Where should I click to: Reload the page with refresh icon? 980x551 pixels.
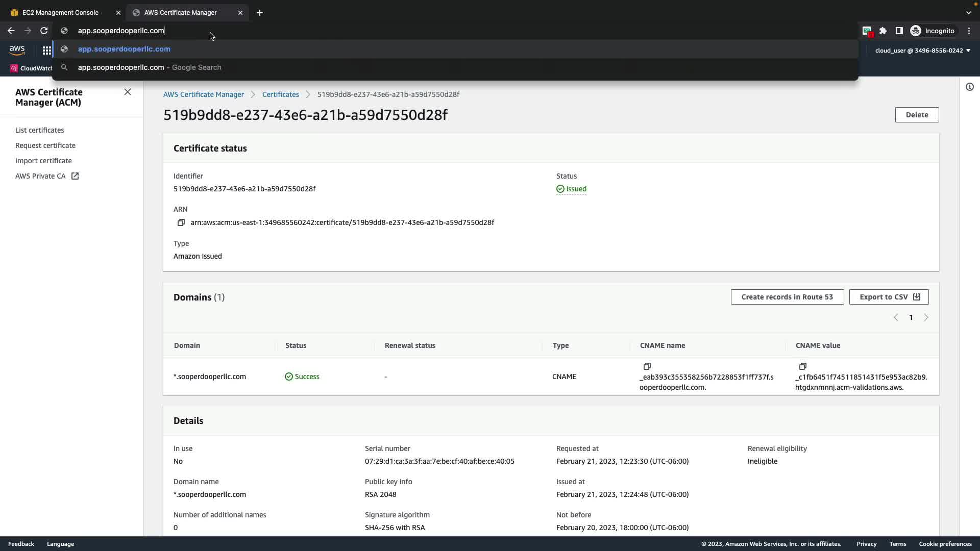click(44, 31)
